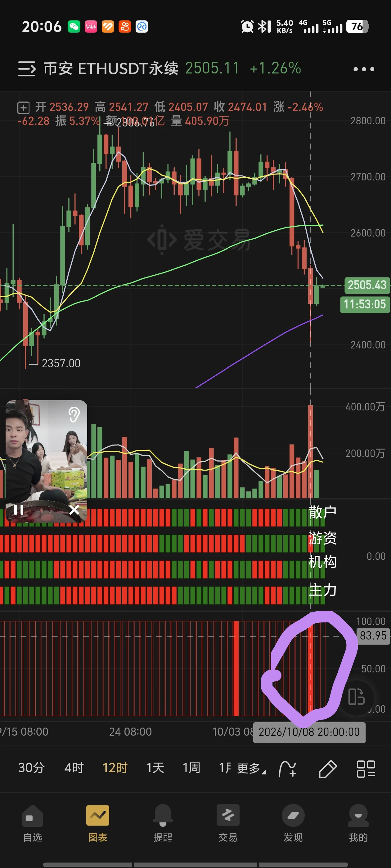
Task: Tap the WeChat status bar notification icon
Action: (74, 27)
